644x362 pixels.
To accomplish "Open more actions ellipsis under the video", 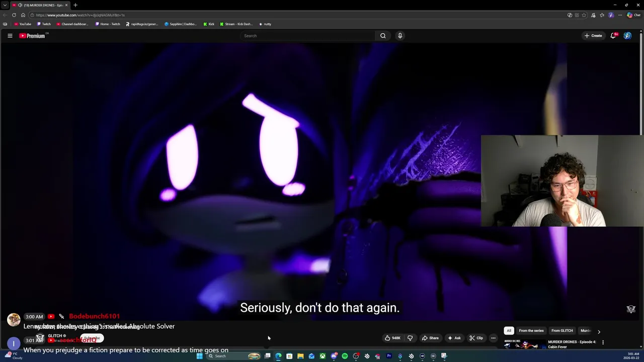I will [494, 338].
